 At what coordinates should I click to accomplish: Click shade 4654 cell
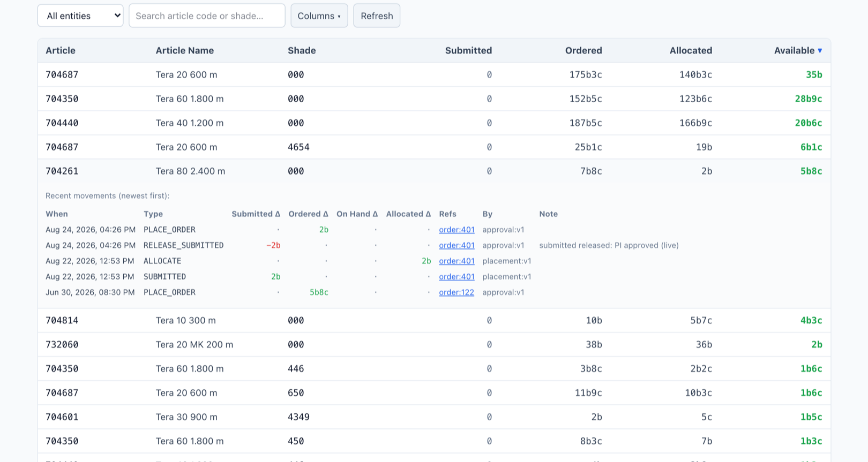point(298,147)
